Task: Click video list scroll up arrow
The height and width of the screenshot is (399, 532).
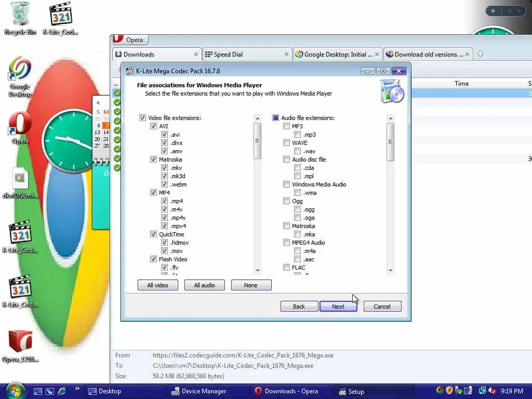Action: pos(258,118)
